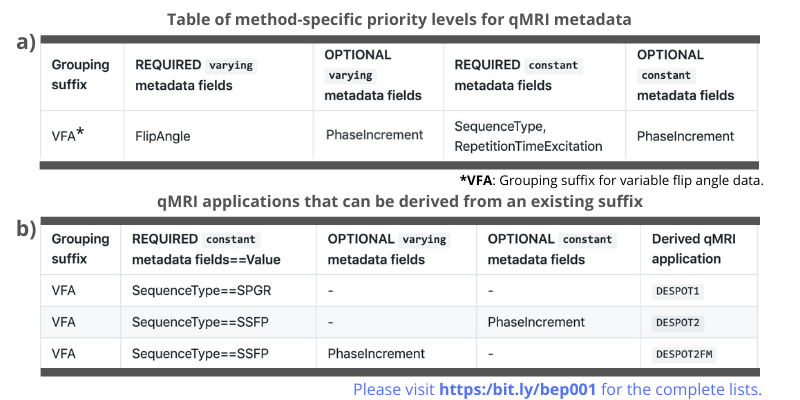
Task: Click the PhaseIncrement cell in the DESPOT2FM row
Action: (x=376, y=354)
